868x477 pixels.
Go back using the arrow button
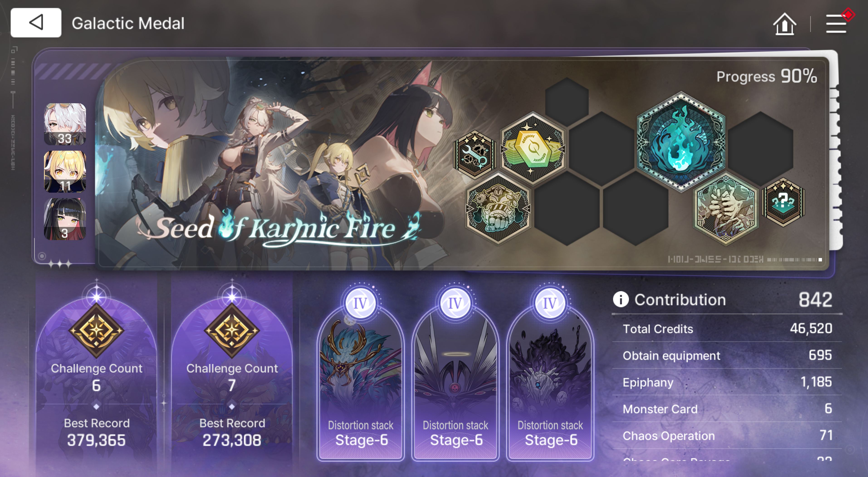[36, 23]
